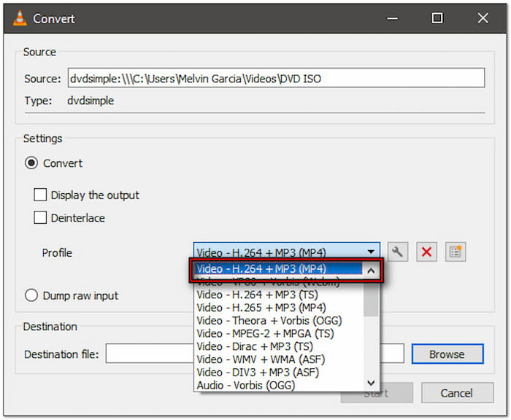Click inside the Source path field

point(275,78)
